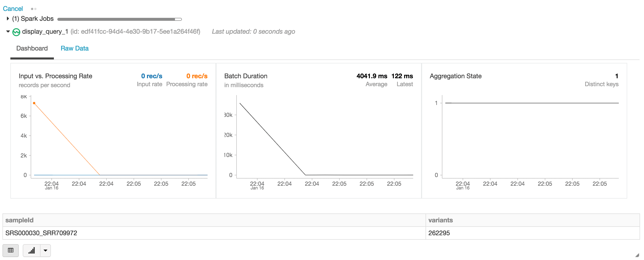This screenshot has height=260, width=644.
Task: Click the Cancel link
Action: tap(13, 9)
